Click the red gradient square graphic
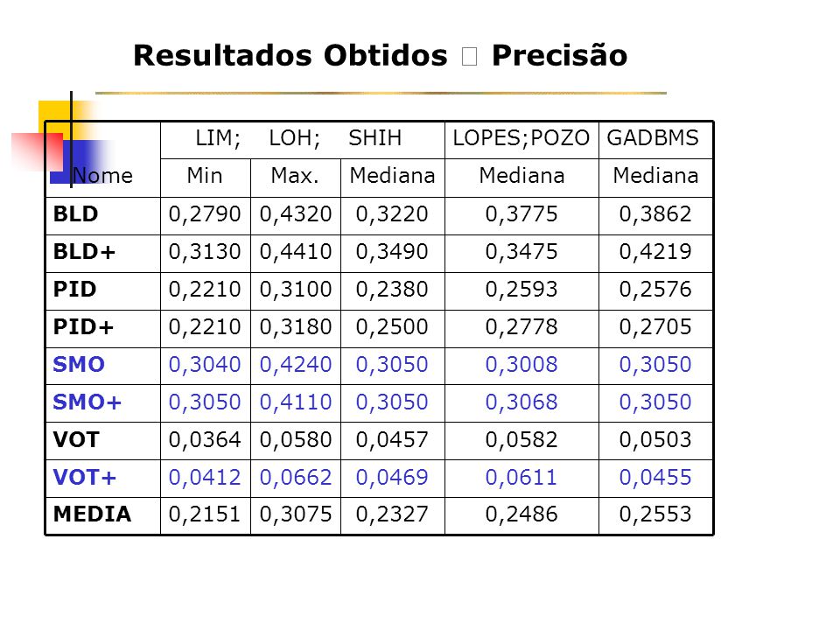 37,152
